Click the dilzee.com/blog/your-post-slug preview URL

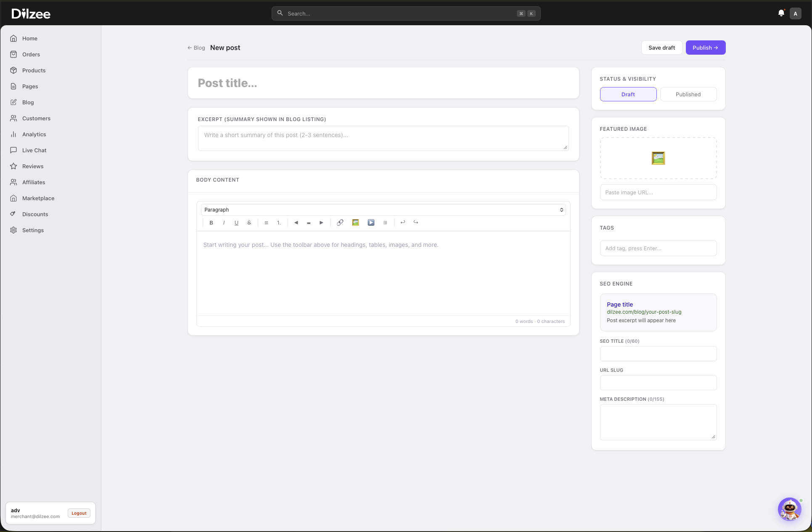644,312
